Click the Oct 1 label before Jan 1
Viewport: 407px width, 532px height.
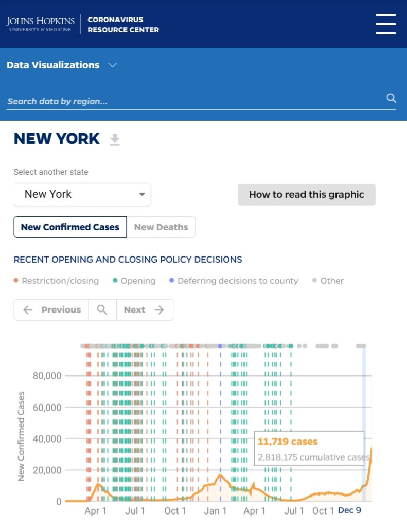pyautogui.click(x=175, y=510)
